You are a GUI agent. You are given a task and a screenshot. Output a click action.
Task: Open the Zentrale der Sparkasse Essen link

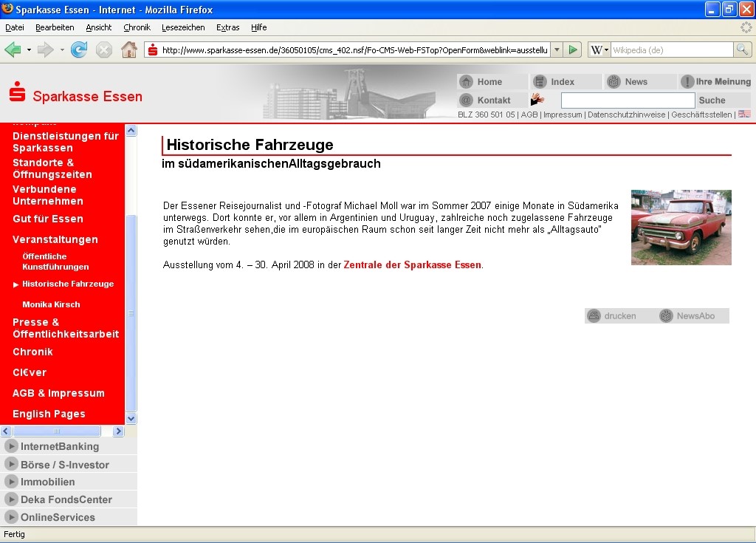click(x=412, y=264)
